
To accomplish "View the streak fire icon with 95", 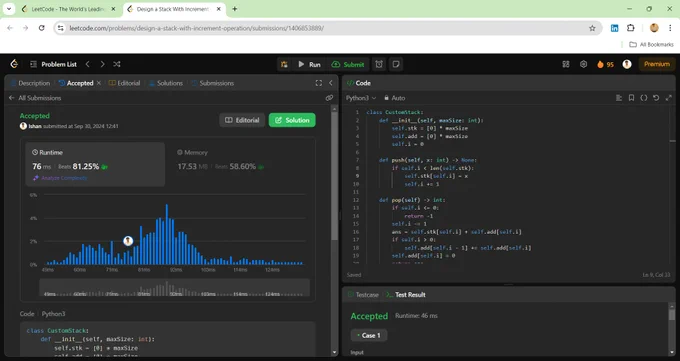I will (x=605, y=64).
